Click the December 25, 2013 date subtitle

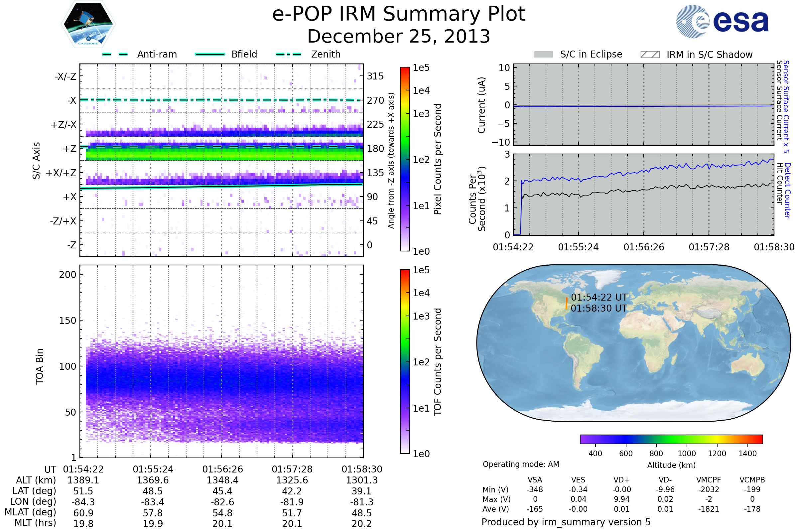[x=399, y=36]
